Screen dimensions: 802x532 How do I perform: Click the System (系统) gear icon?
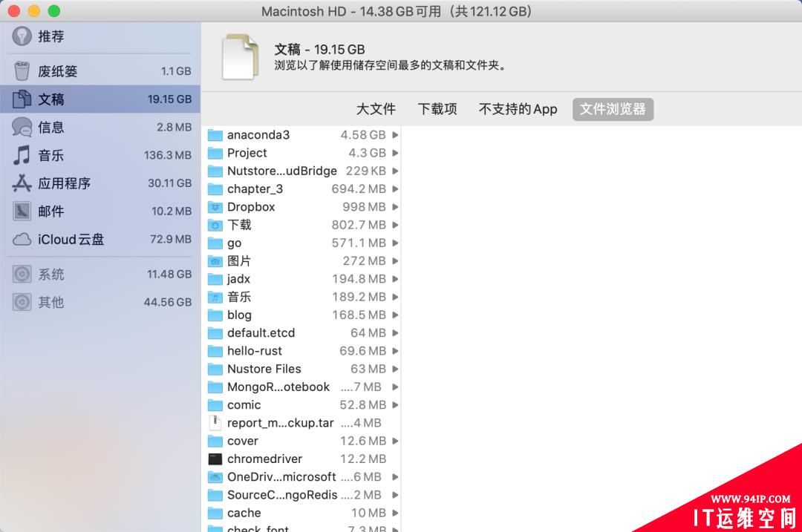pyautogui.click(x=22, y=275)
